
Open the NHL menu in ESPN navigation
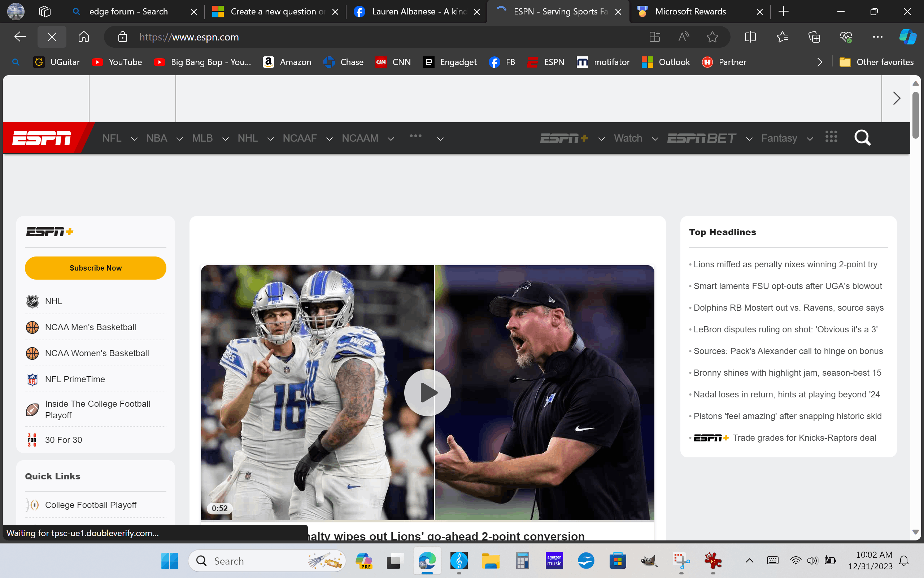pyautogui.click(x=247, y=138)
